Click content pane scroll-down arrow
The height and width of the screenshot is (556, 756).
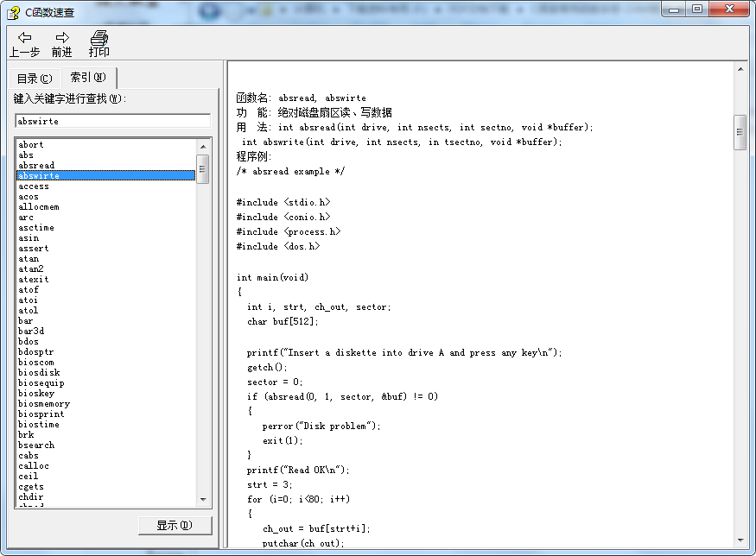pyautogui.click(x=740, y=540)
